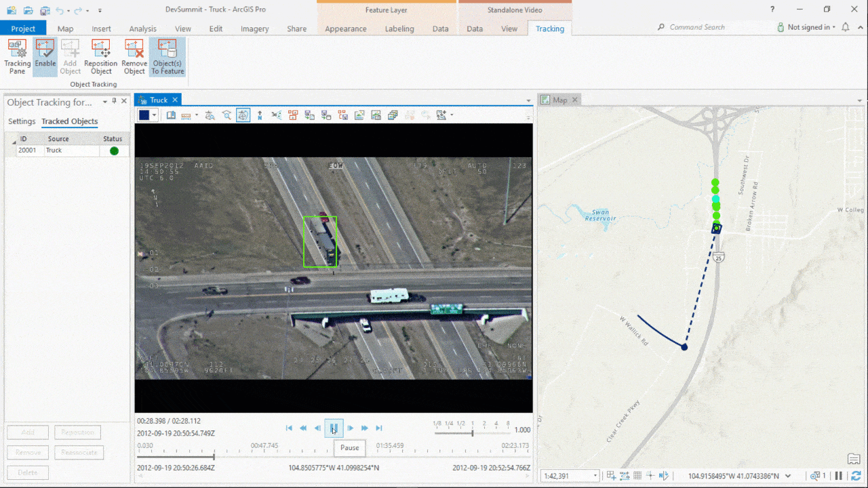Click the measure ruler tool in video toolbar

(185, 115)
